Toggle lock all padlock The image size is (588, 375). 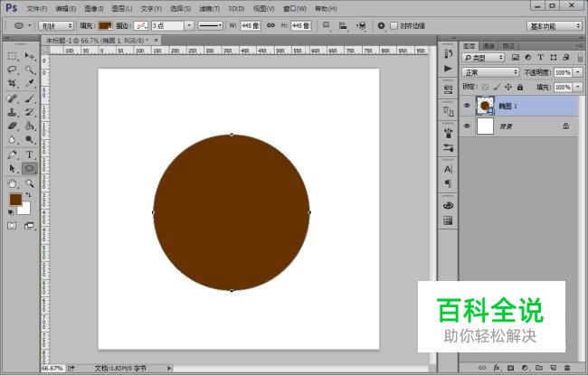[x=520, y=87]
